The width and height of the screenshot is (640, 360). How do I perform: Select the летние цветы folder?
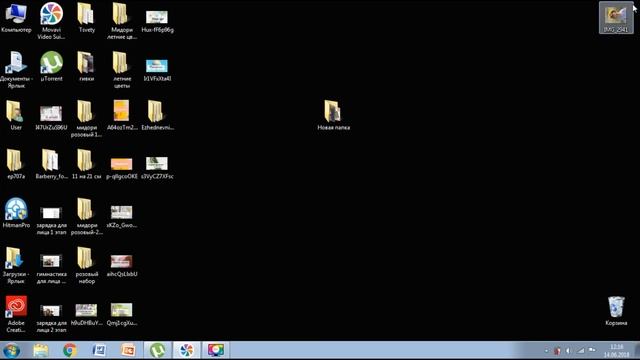122,69
